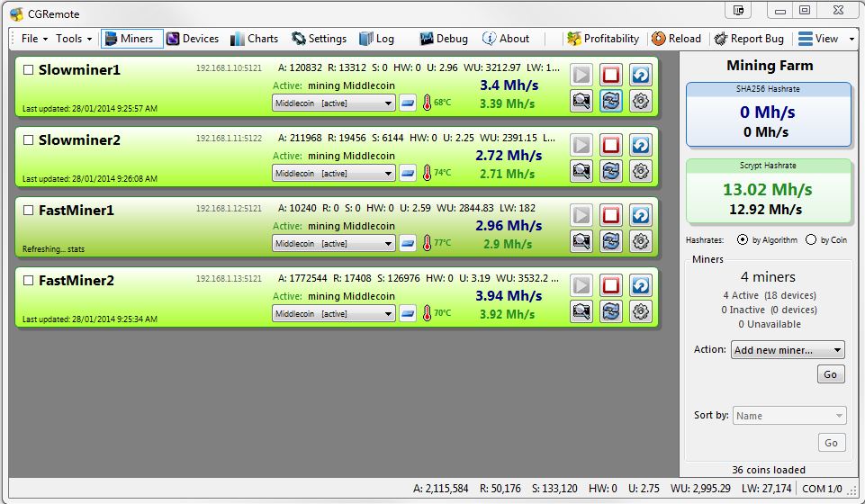Restart the Slowminer2 miner

point(640,144)
